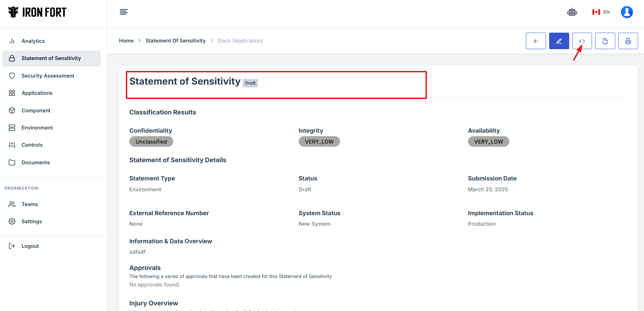This screenshot has width=644, height=311.
Task: Print the Statement of Sensitivity
Action: 628,41
